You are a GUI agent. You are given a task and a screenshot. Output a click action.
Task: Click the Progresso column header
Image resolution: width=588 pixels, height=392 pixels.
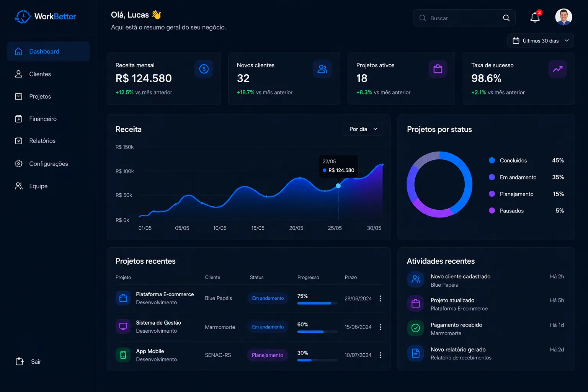(308, 277)
